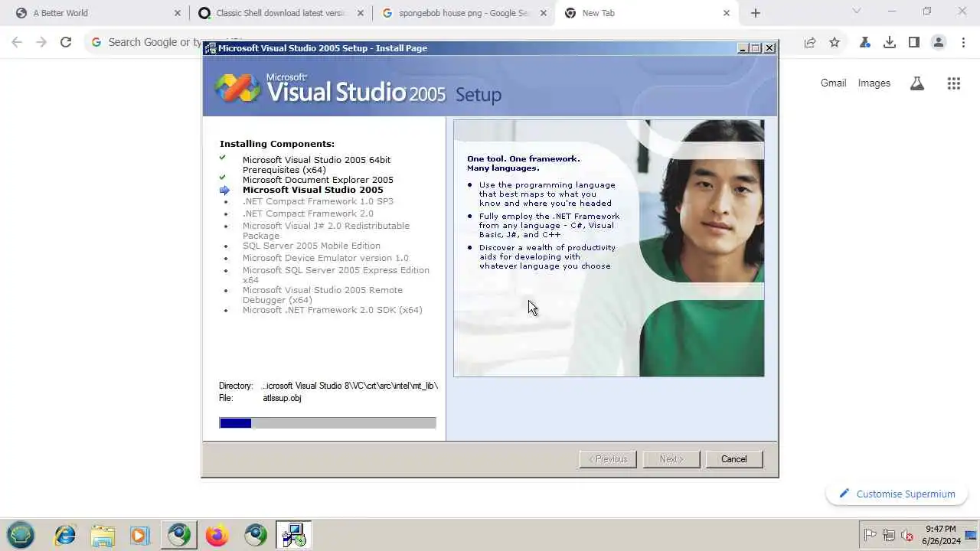Screen dimensions: 980x551
Task: Share this page from the address bar
Action: pos(810,43)
